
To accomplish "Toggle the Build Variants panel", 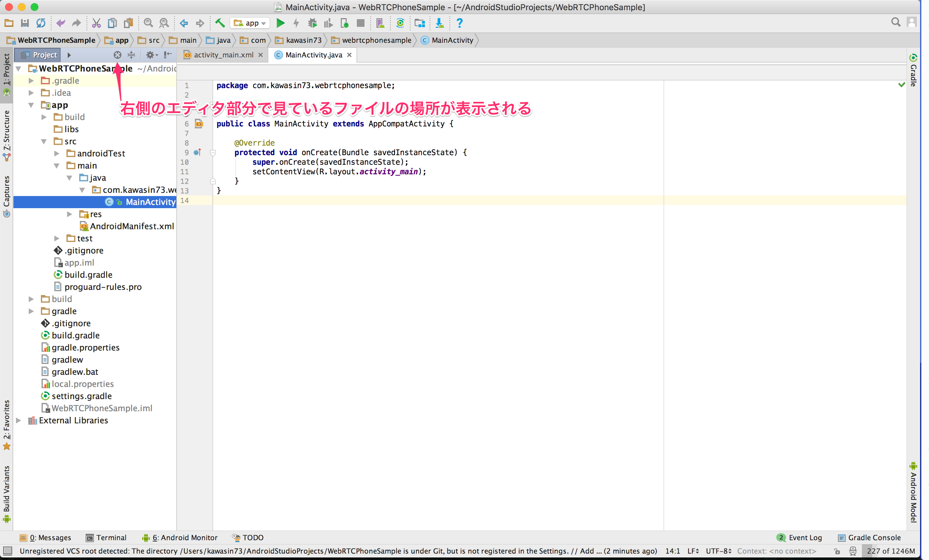I will (6, 494).
